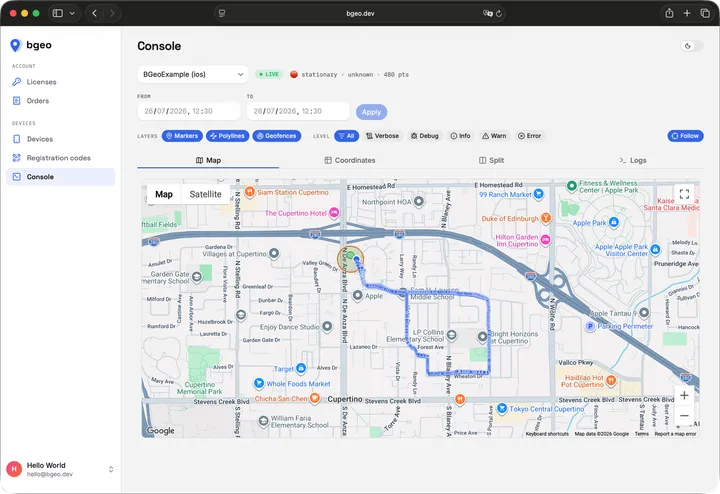This screenshot has height=494, width=720.
Task: Switch to the Split tab
Action: [491, 160]
